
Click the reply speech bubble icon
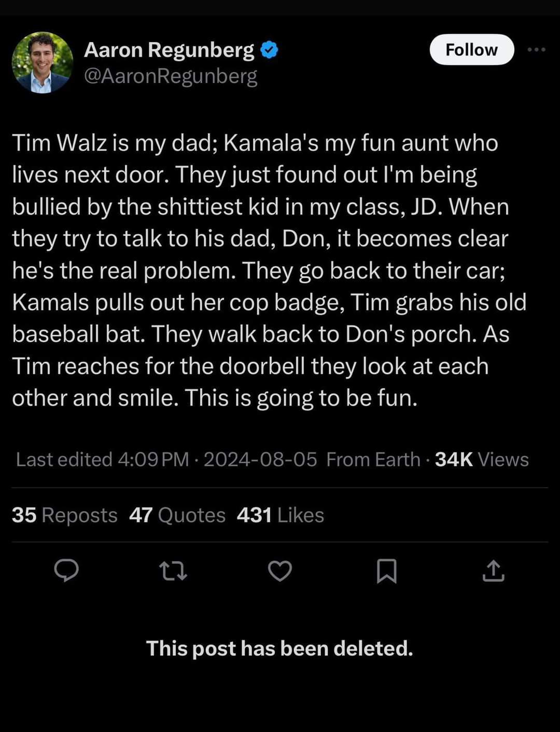[x=67, y=571]
